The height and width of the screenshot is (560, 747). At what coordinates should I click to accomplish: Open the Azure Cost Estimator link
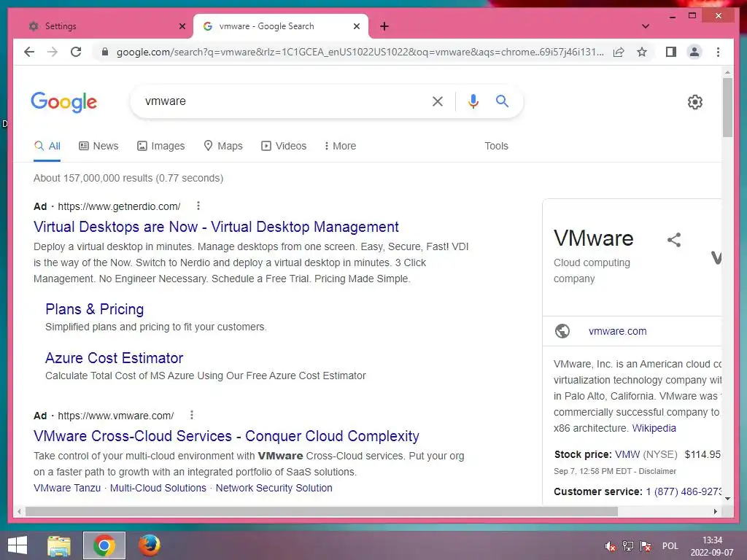(115, 357)
